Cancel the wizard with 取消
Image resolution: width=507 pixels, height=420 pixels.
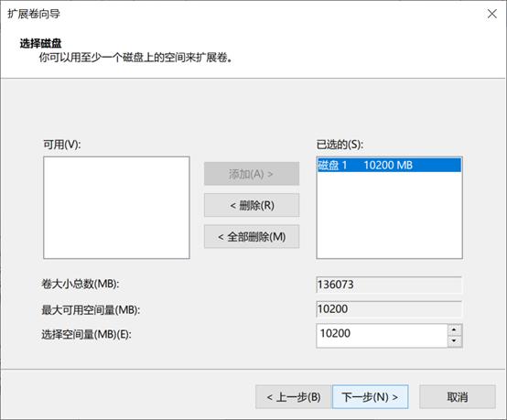pyautogui.click(x=458, y=397)
